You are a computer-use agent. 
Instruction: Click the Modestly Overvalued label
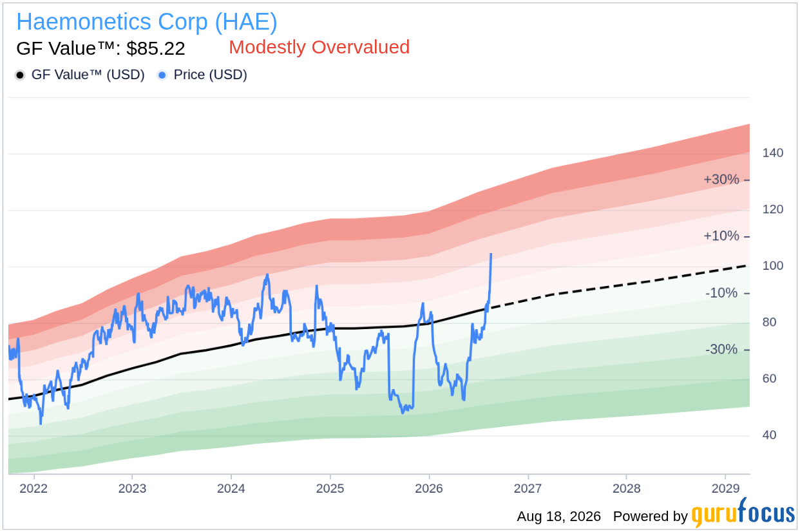319,47
